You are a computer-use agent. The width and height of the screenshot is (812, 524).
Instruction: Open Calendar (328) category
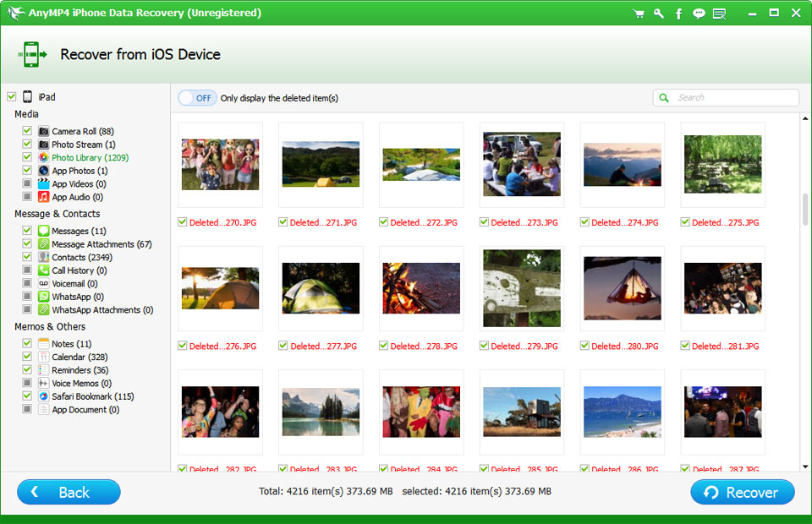click(80, 357)
